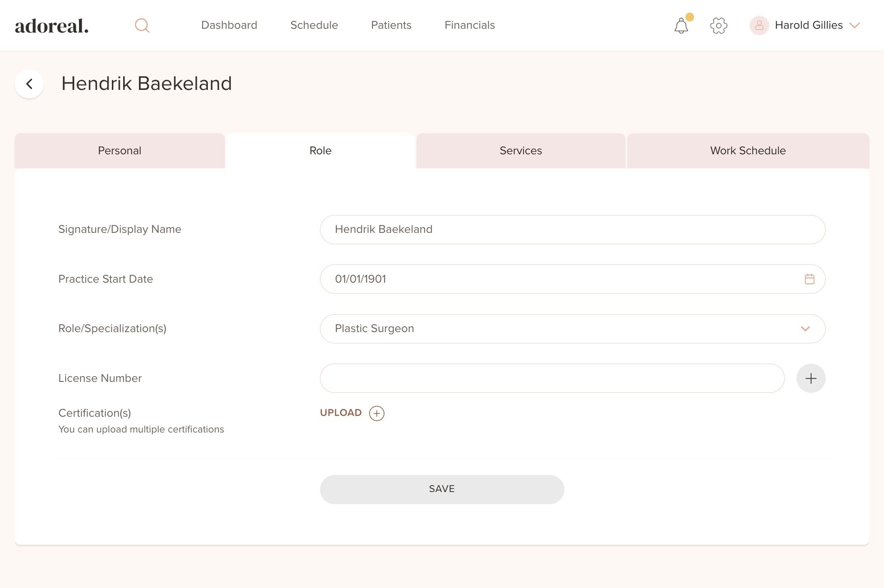Expand the Harold Gillies account menu chevron

854,26
